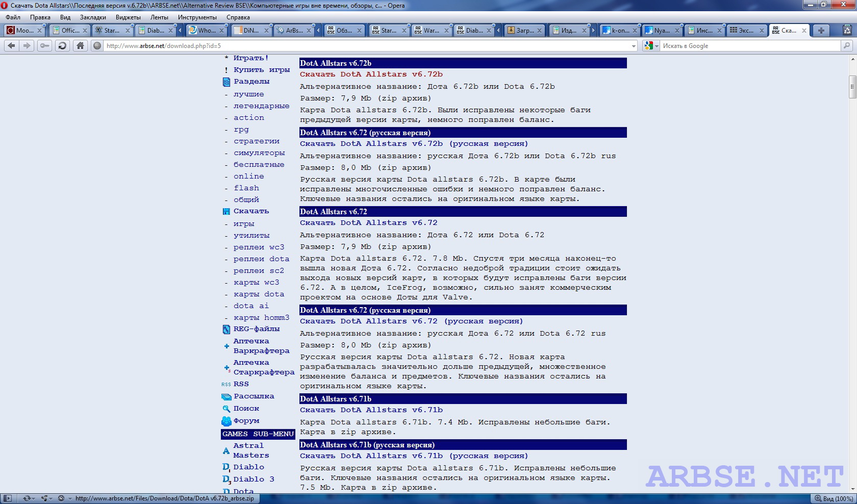Open the closed tabs trash icon

(847, 31)
